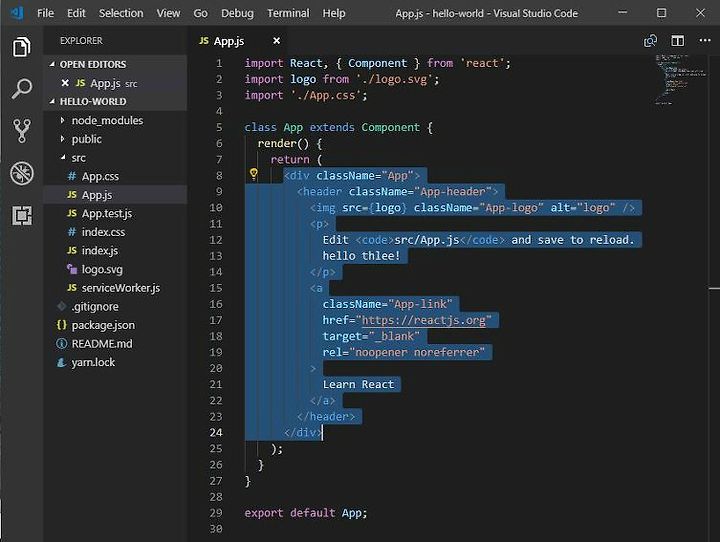Screen dimensions: 720x542
Task: Expand the public folder
Action: click(x=62, y=139)
